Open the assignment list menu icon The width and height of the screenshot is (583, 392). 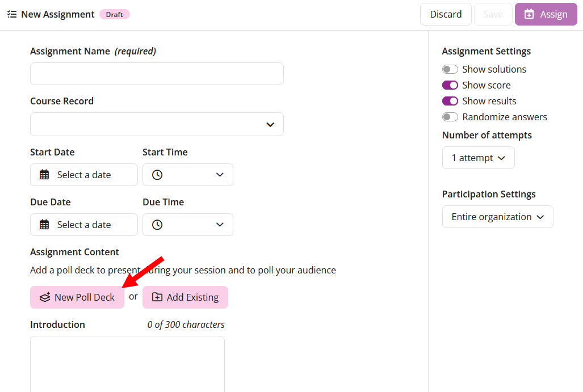(11, 14)
